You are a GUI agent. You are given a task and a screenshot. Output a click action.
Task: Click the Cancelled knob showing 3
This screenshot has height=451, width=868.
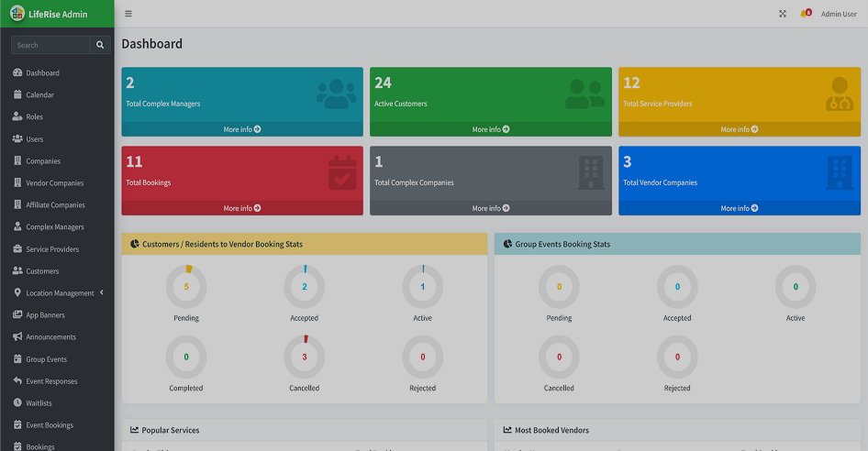click(305, 357)
